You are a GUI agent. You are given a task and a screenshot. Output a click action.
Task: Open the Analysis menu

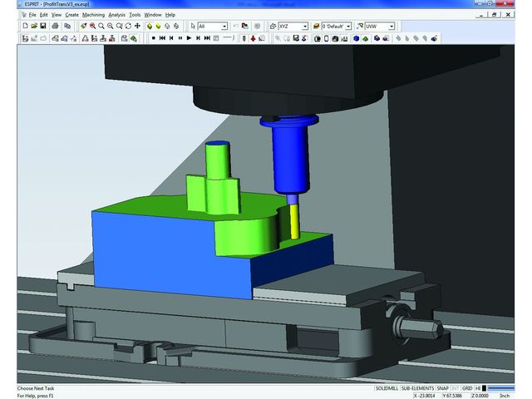[x=117, y=15]
